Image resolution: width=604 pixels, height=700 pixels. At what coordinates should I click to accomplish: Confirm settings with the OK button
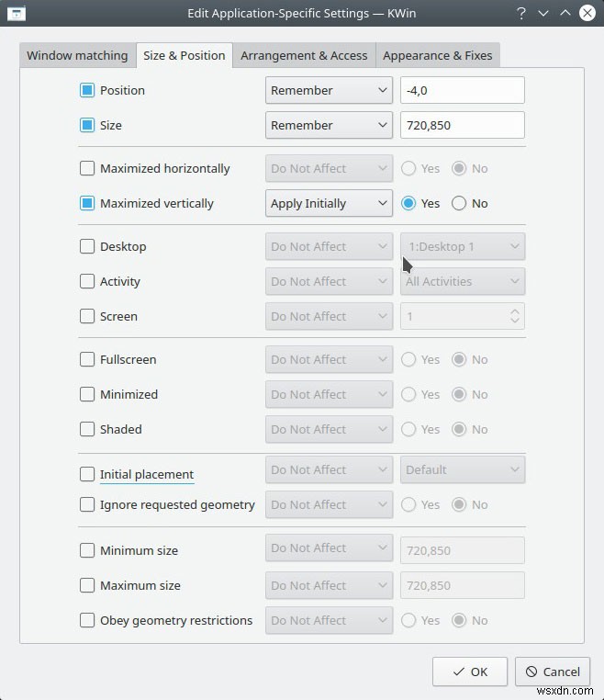pos(469,672)
